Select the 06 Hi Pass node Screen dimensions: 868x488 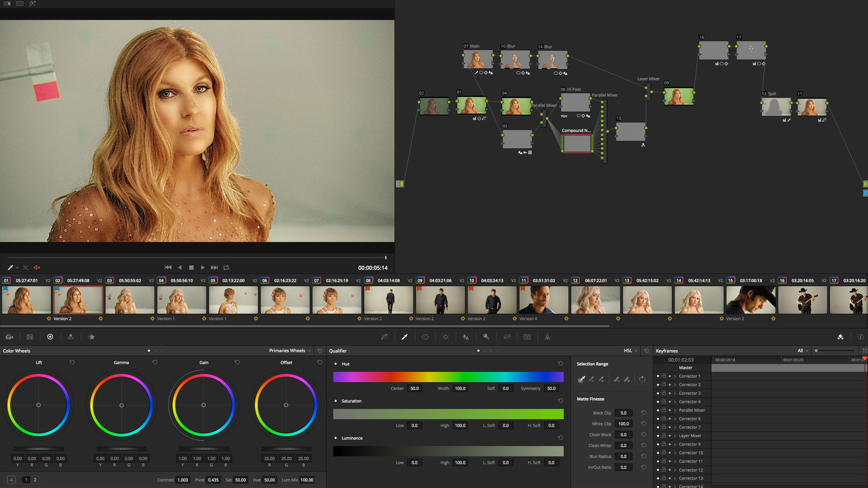click(x=575, y=102)
